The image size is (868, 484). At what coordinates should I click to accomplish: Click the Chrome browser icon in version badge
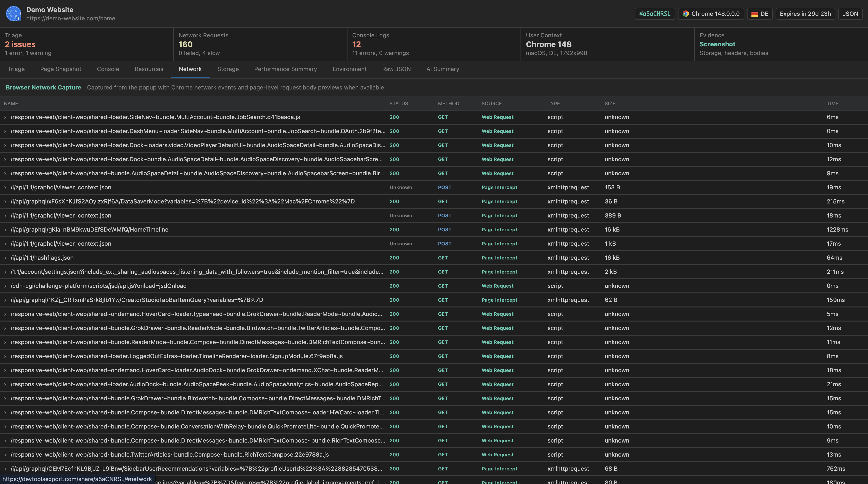coord(685,14)
